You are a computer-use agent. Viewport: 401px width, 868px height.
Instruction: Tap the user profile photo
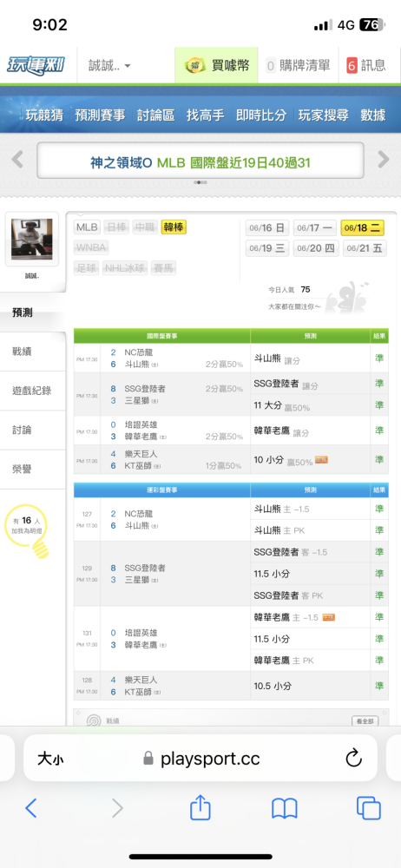(x=31, y=240)
